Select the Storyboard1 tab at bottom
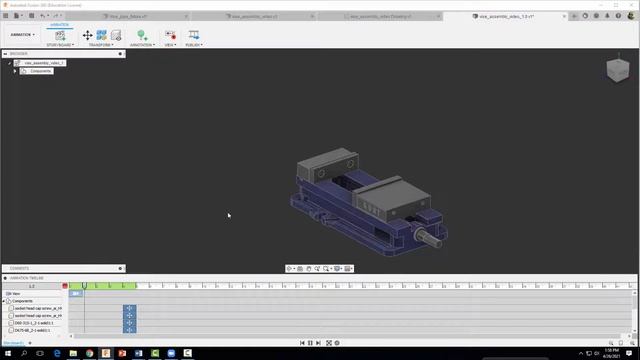This screenshot has width=640, height=360. coord(13,343)
